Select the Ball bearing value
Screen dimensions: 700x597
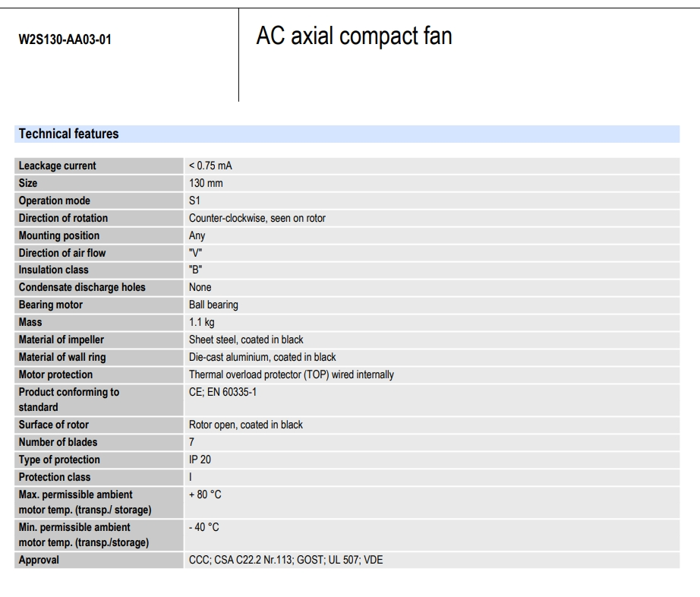tap(213, 305)
